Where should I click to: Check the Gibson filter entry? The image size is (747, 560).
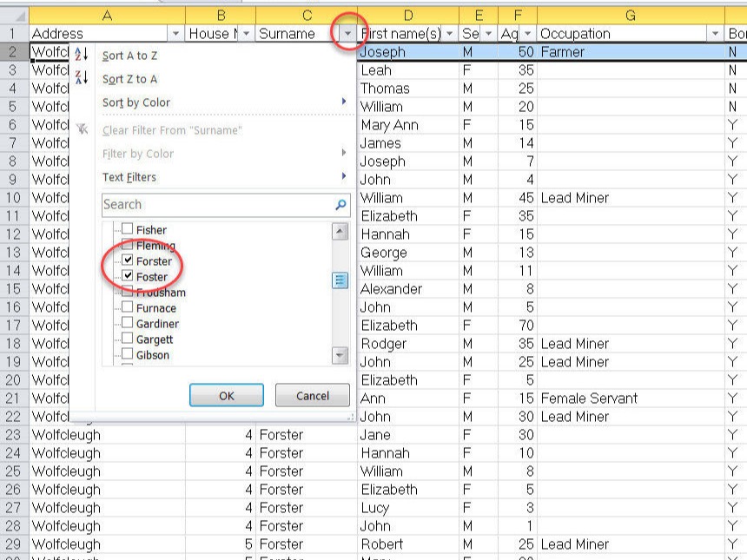click(x=126, y=354)
